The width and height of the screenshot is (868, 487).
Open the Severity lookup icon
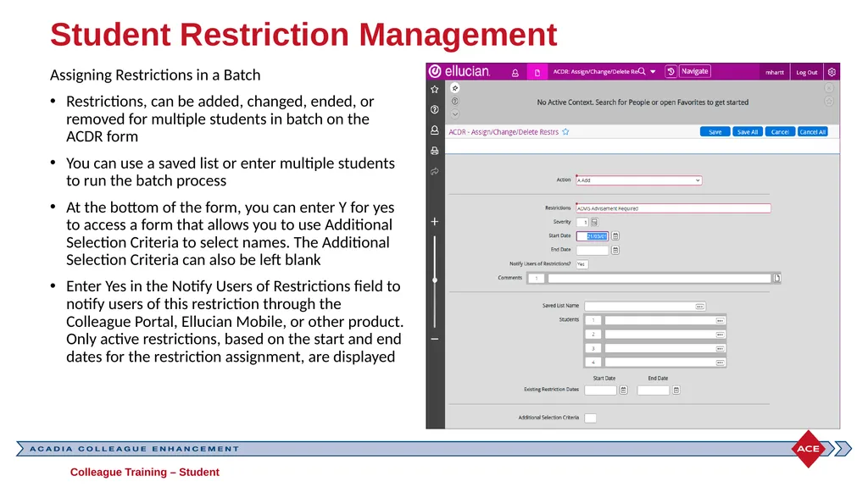(x=594, y=223)
